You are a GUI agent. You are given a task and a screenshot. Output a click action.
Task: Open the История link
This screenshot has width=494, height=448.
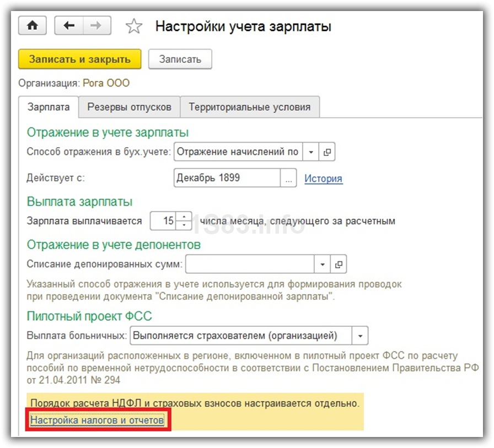pos(324,179)
